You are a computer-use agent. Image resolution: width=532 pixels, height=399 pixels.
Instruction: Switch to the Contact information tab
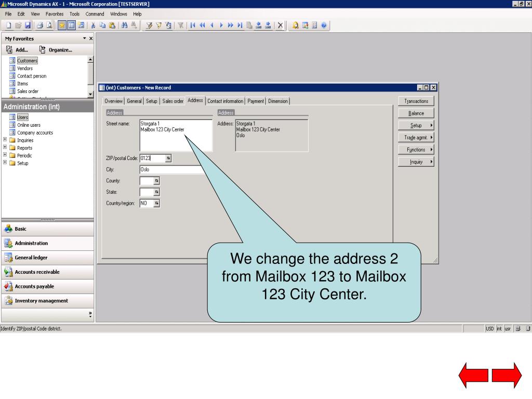click(x=225, y=101)
